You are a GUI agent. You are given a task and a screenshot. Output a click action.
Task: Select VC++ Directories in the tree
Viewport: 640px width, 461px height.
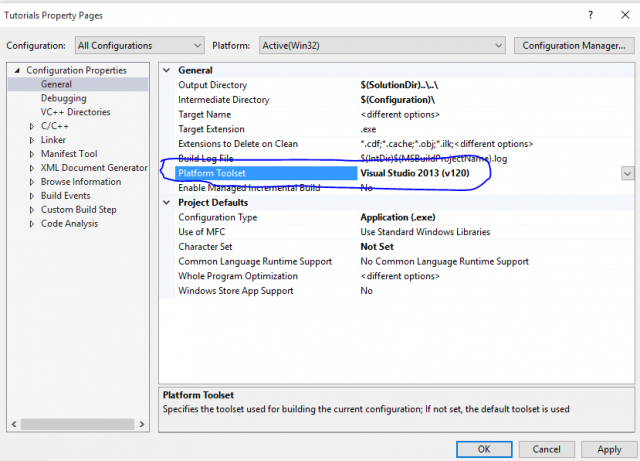[x=75, y=112]
